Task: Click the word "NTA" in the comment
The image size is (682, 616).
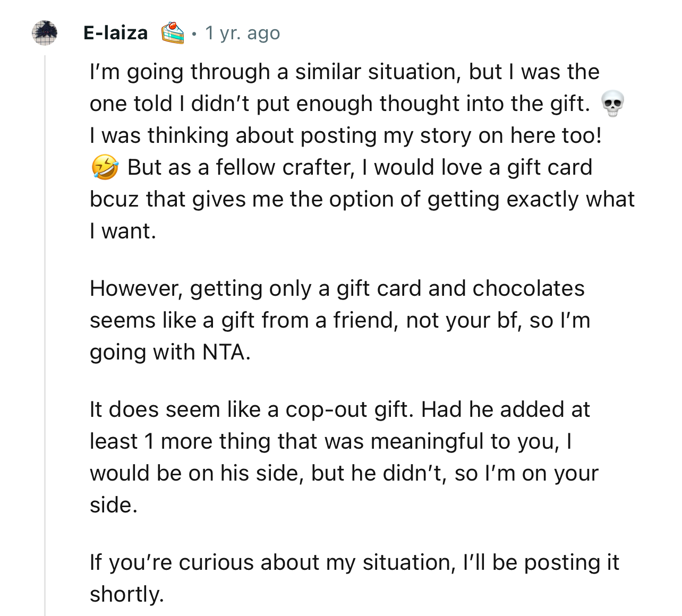Action: [226, 352]
